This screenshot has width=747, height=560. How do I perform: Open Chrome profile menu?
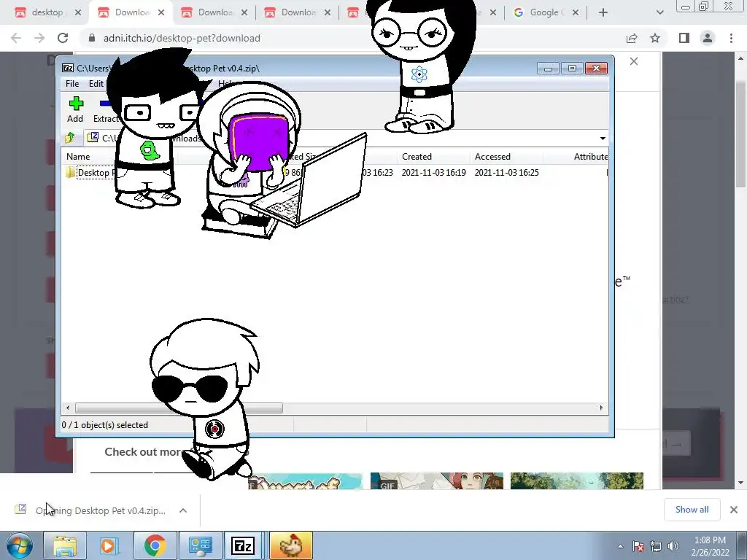(708, 38)
